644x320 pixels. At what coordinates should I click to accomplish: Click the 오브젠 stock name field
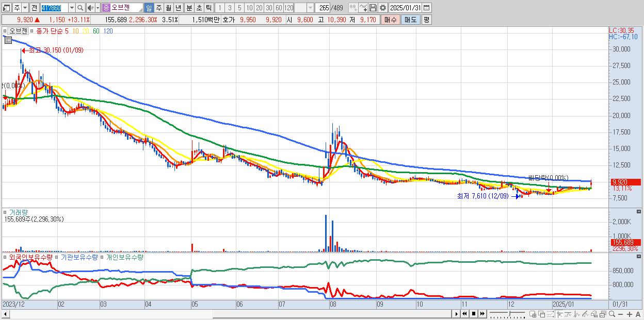pyautogui.click(x=126, y=8)
